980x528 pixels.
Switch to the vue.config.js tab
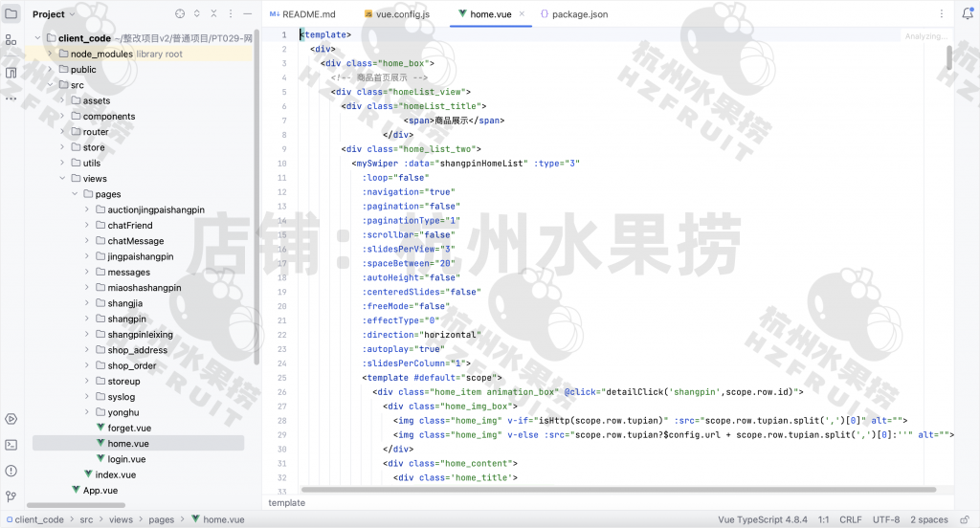(x=397, y=14)
